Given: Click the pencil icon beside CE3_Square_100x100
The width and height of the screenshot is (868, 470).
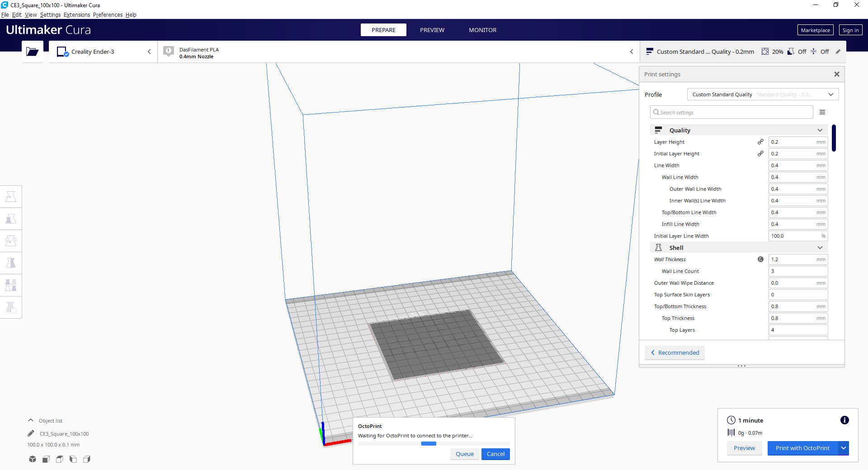Looking at the screenshot, I should [x=31, y=433].
